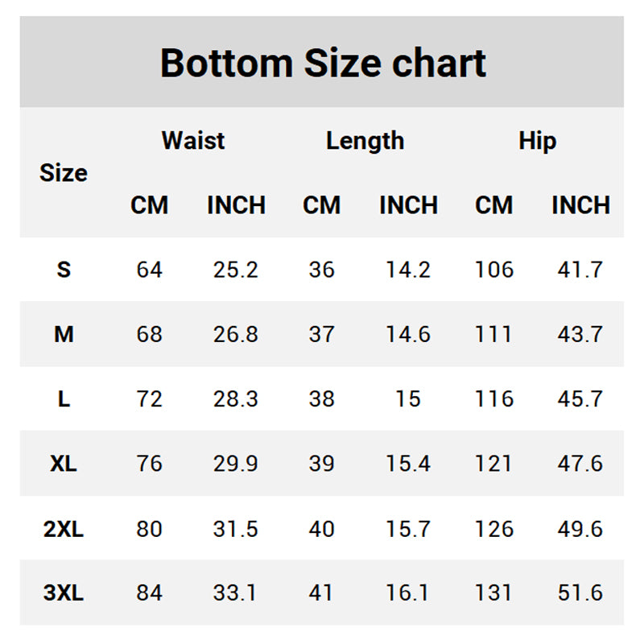The height and width of the screenshot is (644, 644).
Task: Select the M size row label
Action: point(64,334)
